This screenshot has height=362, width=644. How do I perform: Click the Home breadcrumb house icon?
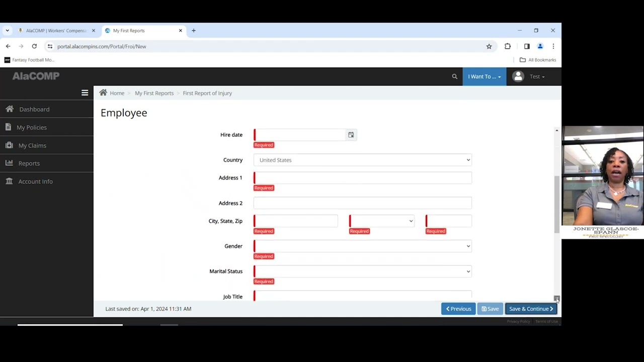tap(103, 93)
